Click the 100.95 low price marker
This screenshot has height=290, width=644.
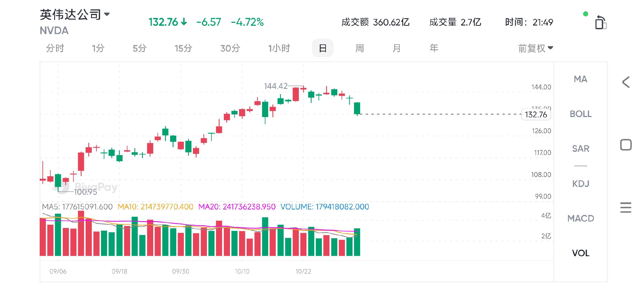pos(85,192)
